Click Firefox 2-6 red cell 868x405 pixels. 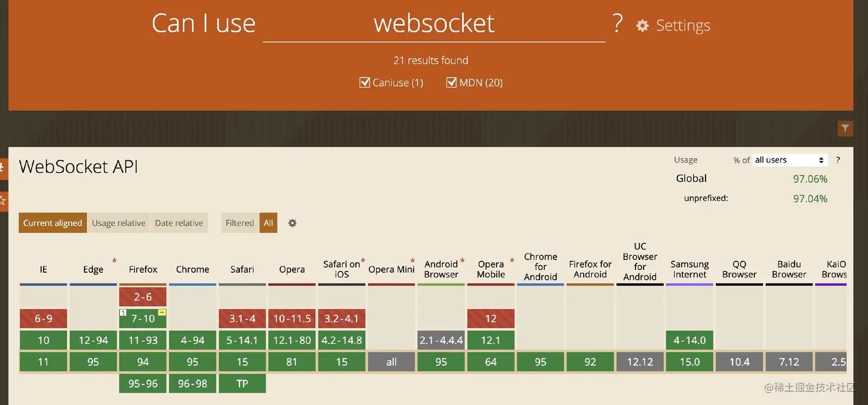click(x=143, y=297)
